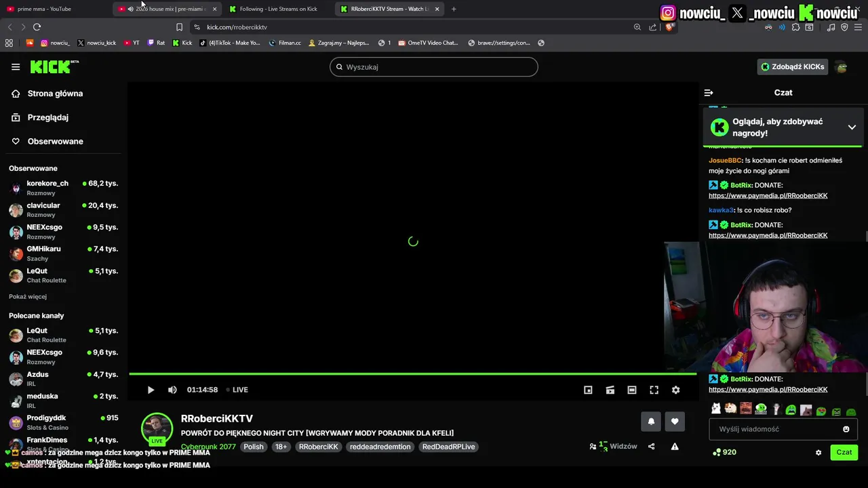Screen dimensions: 868x488
Task: Click the Cyberpunk 2077 category link
Action: [x=208, y=447]
